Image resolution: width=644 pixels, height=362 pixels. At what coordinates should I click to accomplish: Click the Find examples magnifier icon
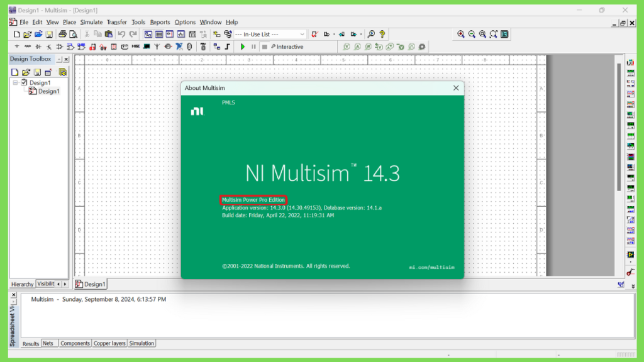(371, 35)
